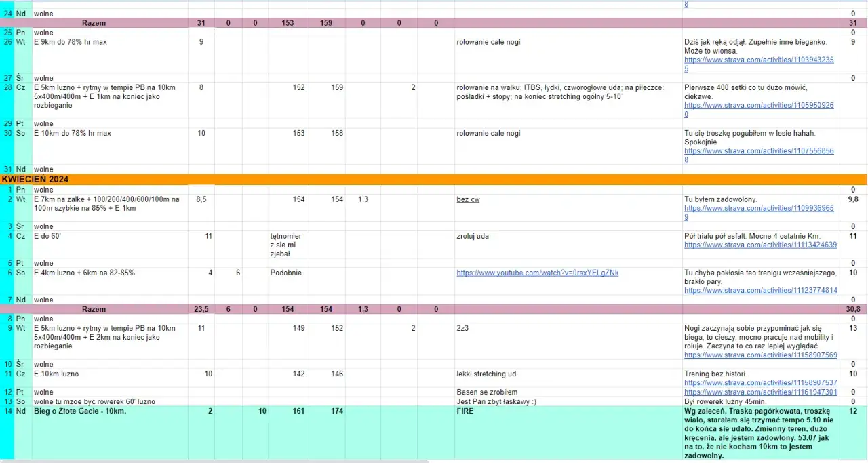868x463 pixels.
Task: Open Strava link ending 11158907569
Action: click(761, 355)
